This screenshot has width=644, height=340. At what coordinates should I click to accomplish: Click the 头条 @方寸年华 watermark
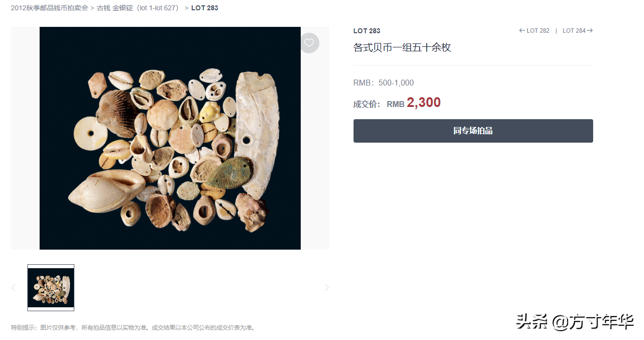[575, 321]
